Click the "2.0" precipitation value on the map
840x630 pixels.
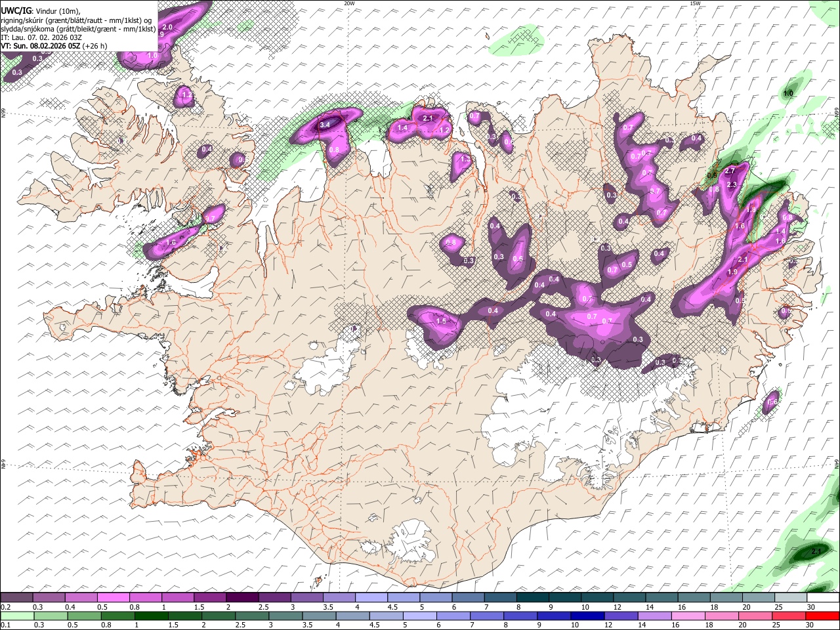click(167, 27)
